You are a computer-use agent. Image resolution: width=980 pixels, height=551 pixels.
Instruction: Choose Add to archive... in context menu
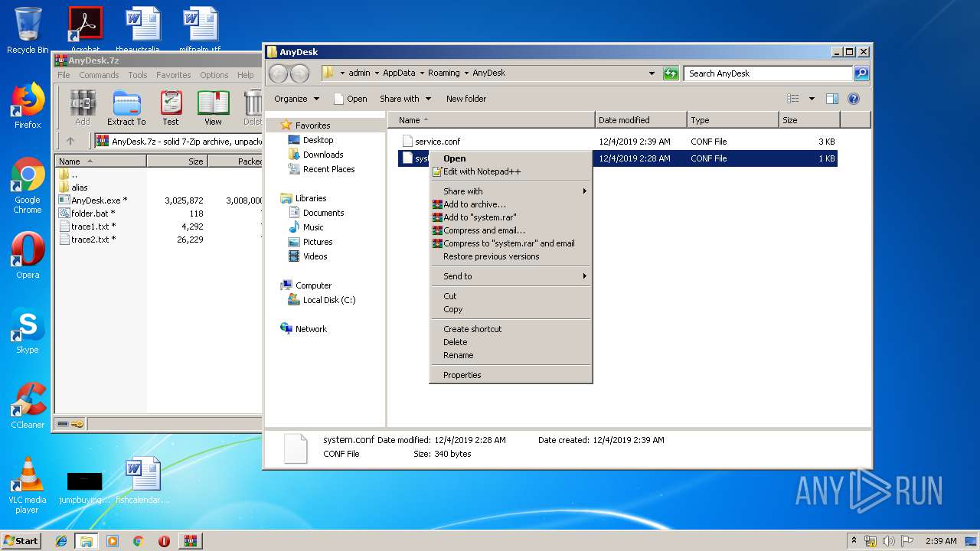tap(511, 204)
